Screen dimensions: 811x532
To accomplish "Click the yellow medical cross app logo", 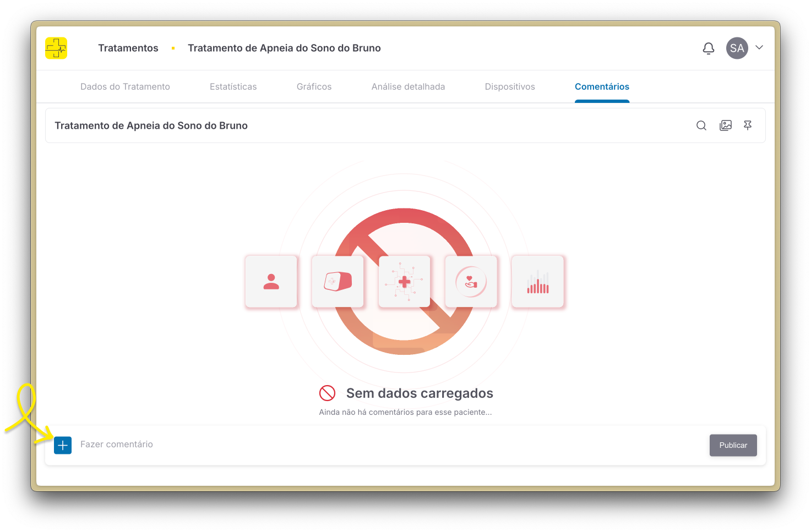I will [x=56, y=48].
